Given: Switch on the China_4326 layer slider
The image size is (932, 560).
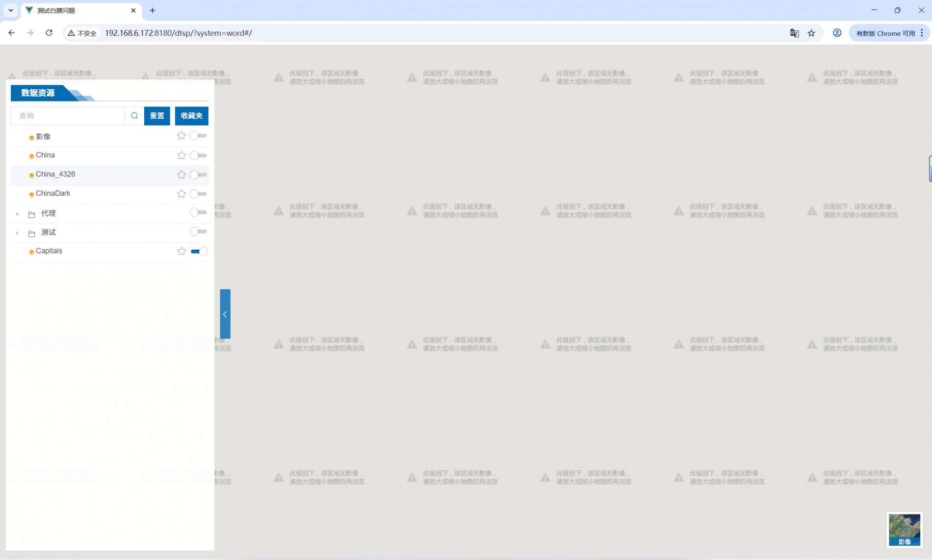Looking at the screenshot, I should [198, 175].
